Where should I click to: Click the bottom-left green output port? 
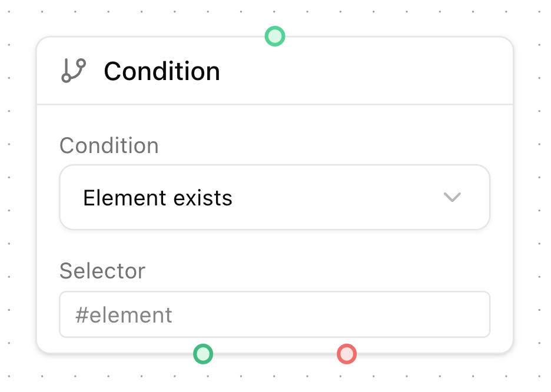(x=203, y=354)
